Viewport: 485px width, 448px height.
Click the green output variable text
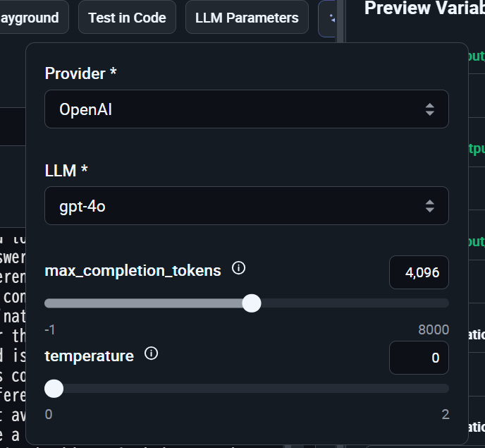pyautogui.click(x=477, y=56)
